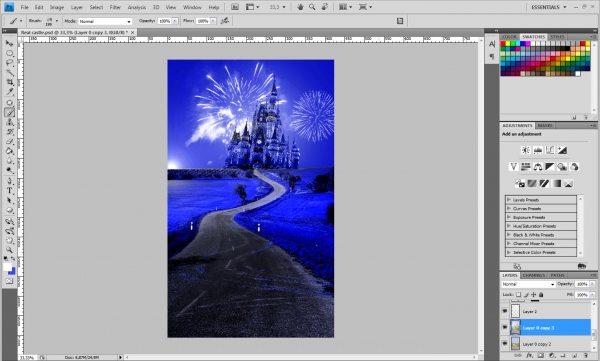The width and height of the screenshot is (600, 361).
Task: Select the Type tool
Action: tap(10, 191)
